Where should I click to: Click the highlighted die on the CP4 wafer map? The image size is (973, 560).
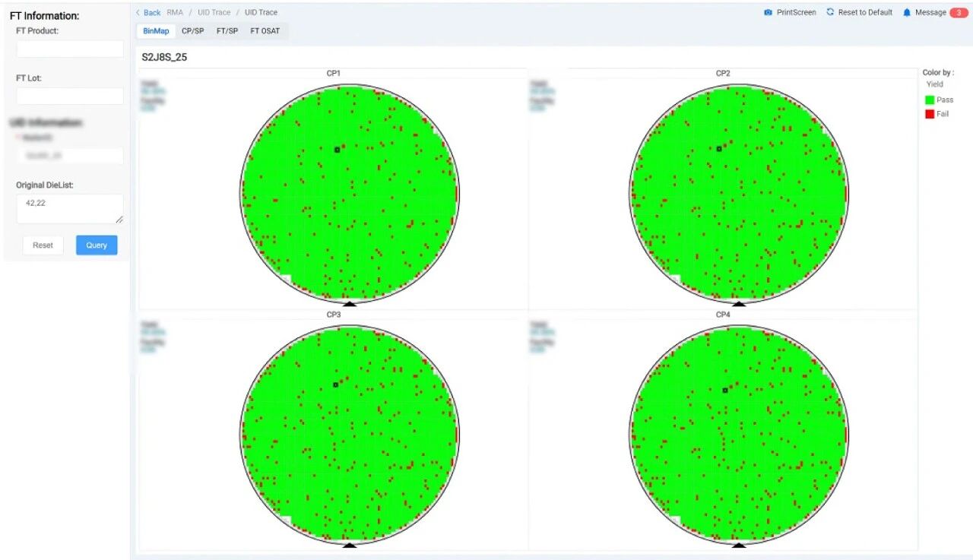coord(725,390)
